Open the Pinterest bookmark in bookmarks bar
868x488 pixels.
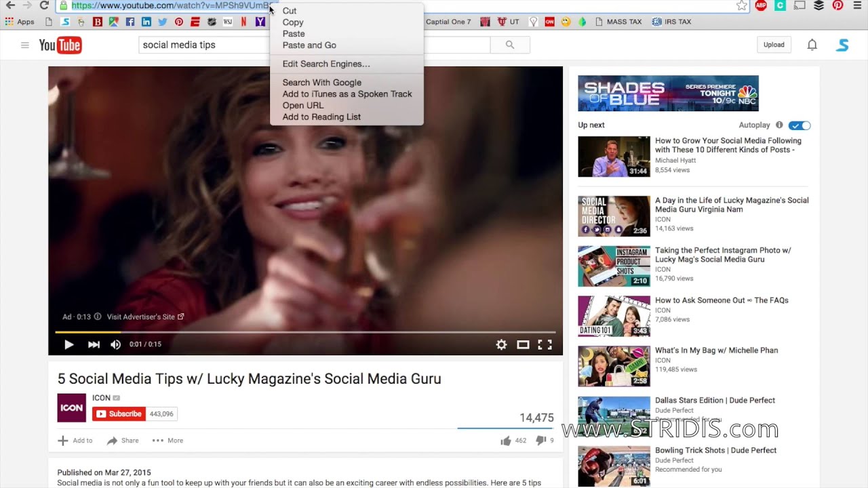pyautogui.click(x=178, y=22)
